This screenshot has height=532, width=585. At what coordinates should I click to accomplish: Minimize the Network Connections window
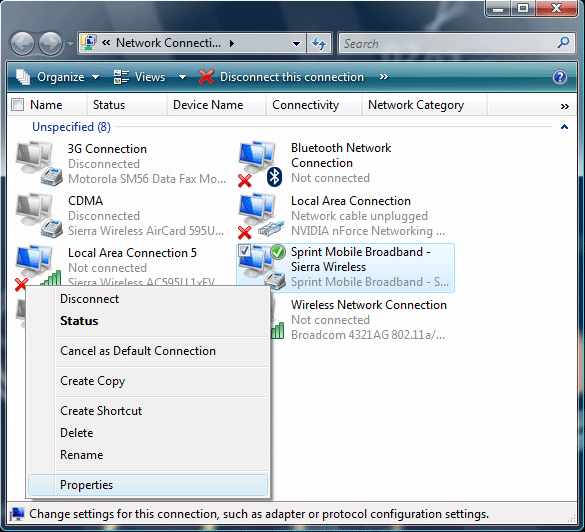(x=498, y=9)
